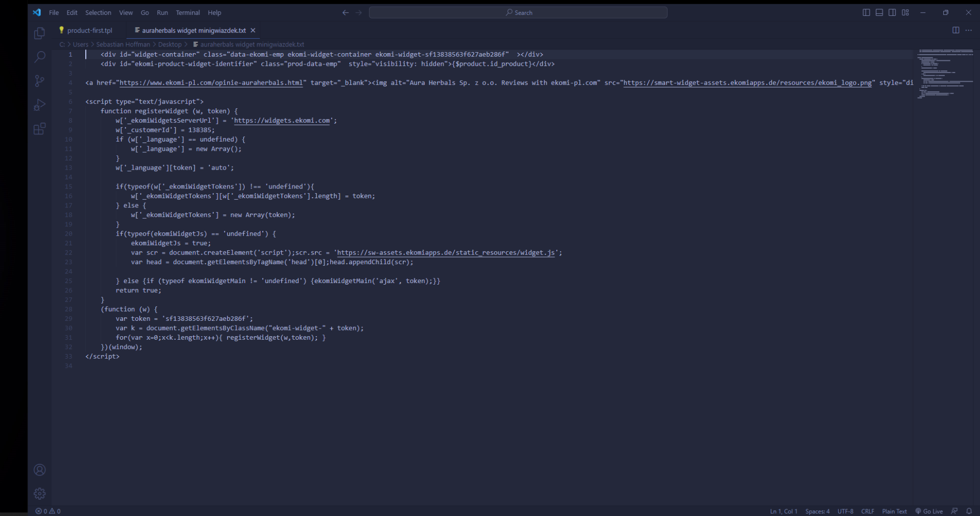Start server with Go Live button
The image size is (980, 516).
tap(929, 511)
